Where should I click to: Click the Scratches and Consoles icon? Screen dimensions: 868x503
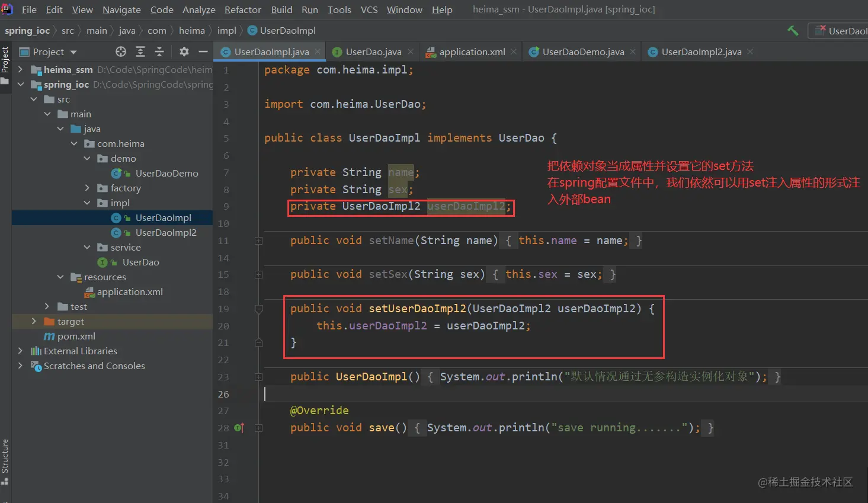pyautogui.click(x=36, y=366)
